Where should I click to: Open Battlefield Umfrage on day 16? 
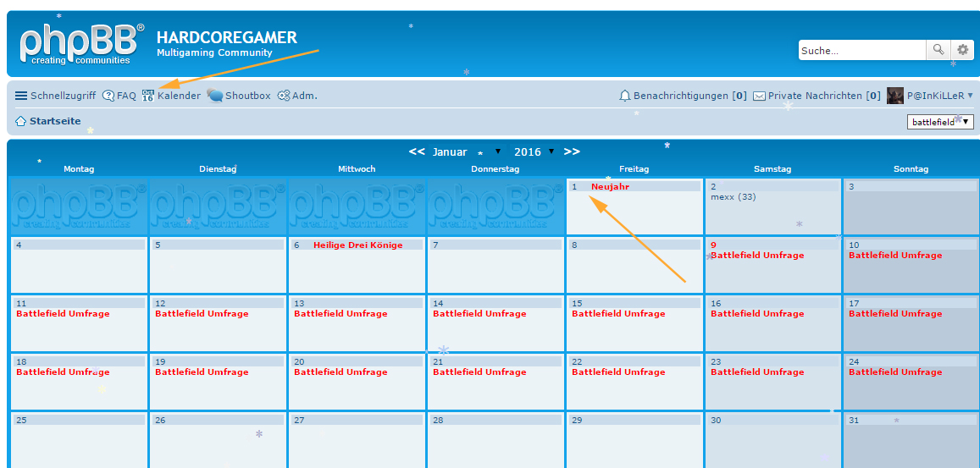(757, 314)
